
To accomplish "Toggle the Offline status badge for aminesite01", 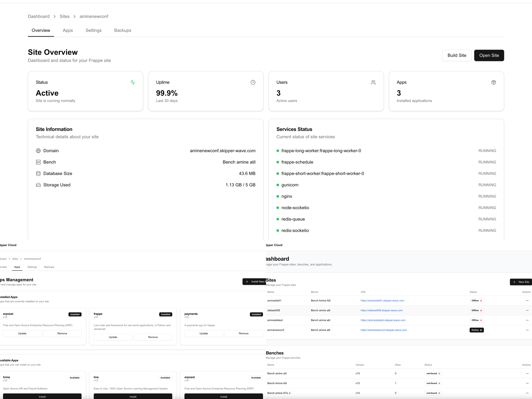I will click(x=477, y=300).
